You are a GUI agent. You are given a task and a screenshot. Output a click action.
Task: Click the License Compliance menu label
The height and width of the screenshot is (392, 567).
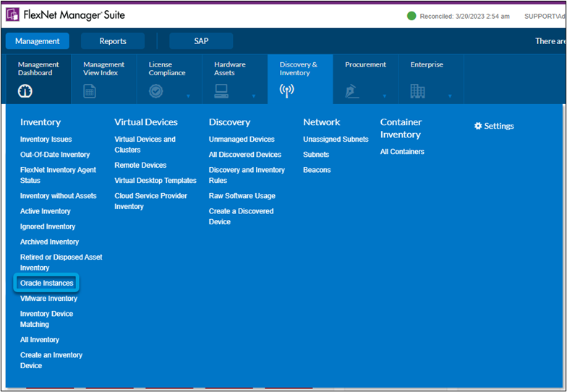167,68
